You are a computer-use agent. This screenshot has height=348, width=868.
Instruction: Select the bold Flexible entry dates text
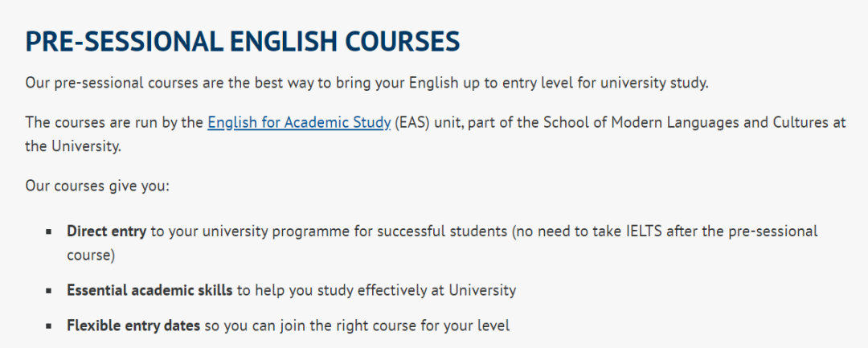pos(133,326)
